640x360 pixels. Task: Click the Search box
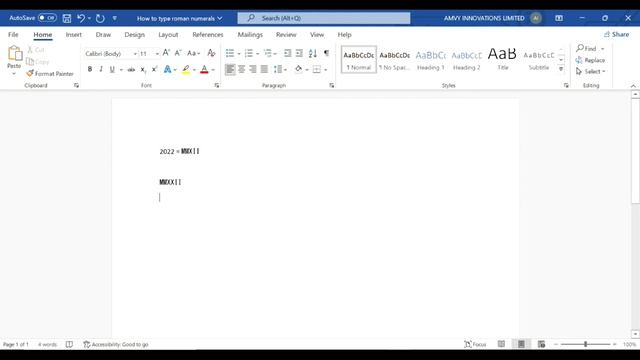pyautogui.click(x=324, y=18)
